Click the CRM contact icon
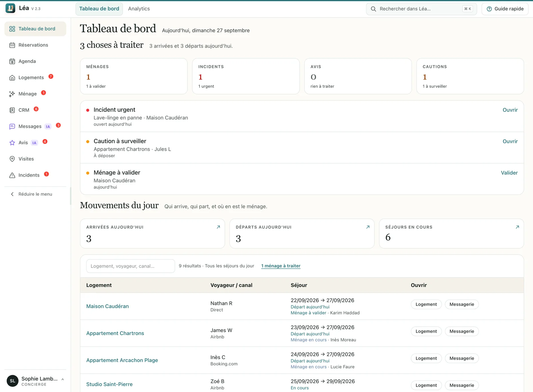 click(x=12, y=110)
